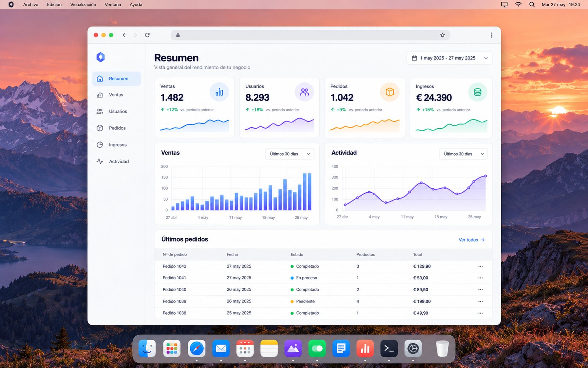Click the bookmark star icon in address bar
This screenshot has width=588, height=368.
(x=442, y=35)
